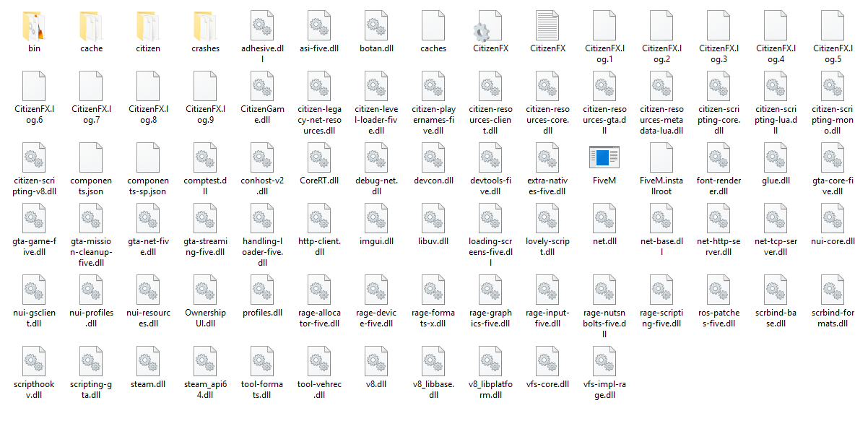868x434 pixels.
Task: Select the CitizenFX text document icon
Action: [548, 25]
